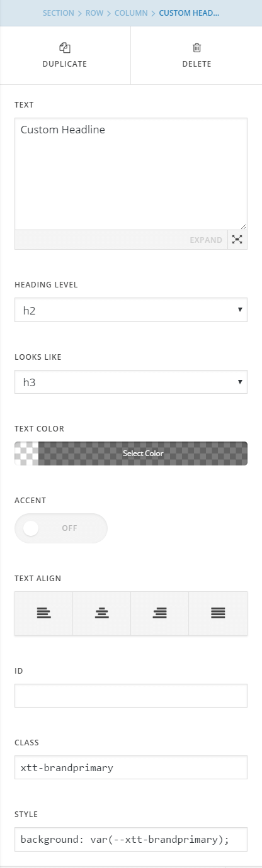Click into the Custom Headline text area
The width and height of the screenshot is (262, 868).
[131, 174]
